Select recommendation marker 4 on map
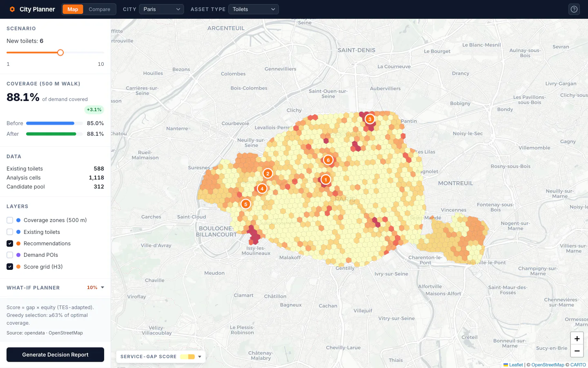Screen dimensions: 588x368 262,188
